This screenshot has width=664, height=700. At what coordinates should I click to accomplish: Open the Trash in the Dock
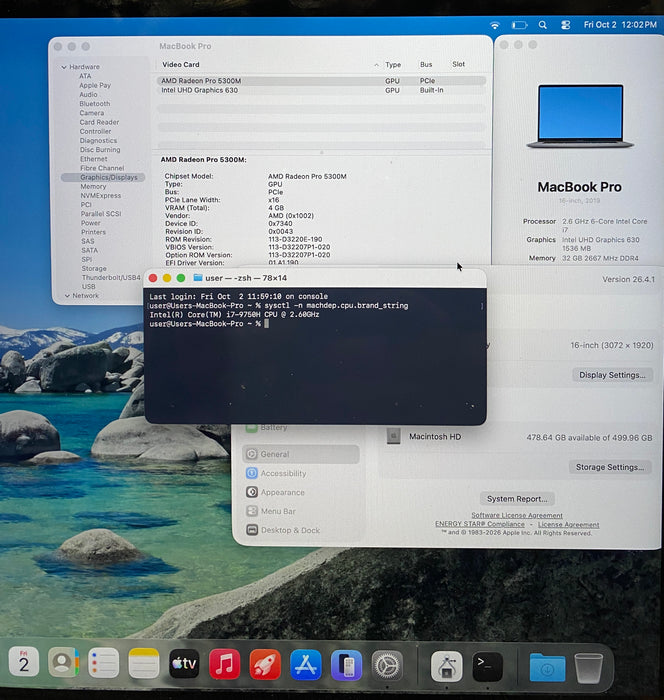(x=588, y=667)
